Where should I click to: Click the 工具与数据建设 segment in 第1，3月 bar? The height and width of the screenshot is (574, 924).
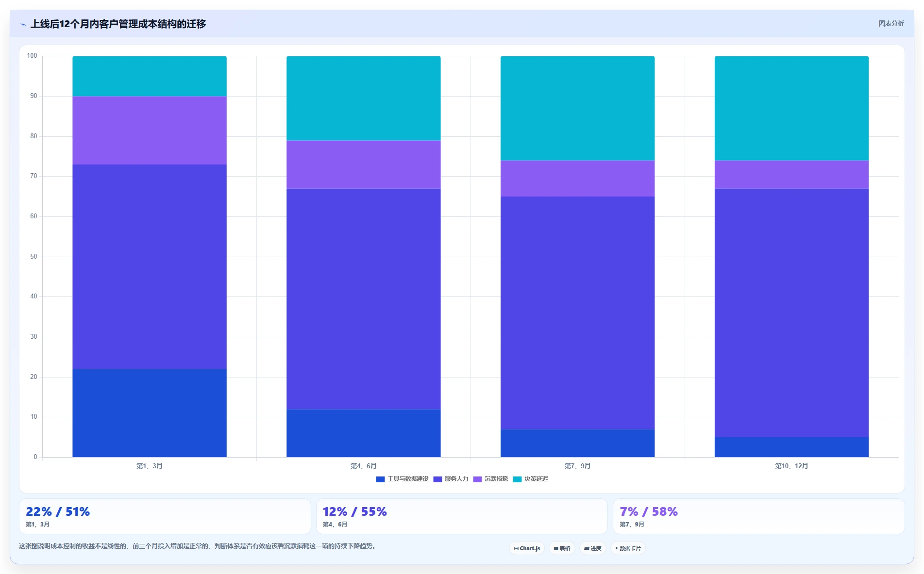click(x=150, y=413)
